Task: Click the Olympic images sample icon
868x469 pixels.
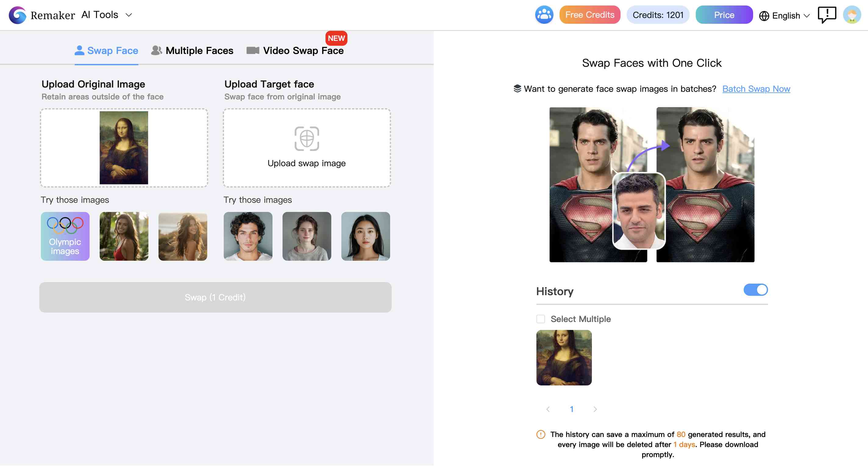Action: (65, 236)
